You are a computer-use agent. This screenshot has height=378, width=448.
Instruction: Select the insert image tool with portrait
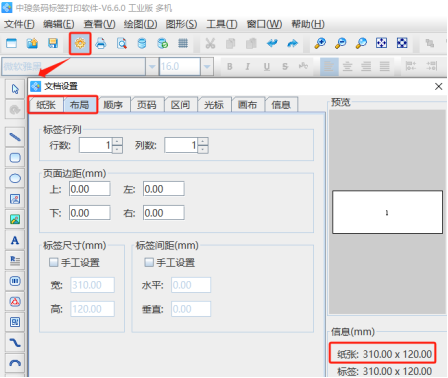[x=15, y=199]
